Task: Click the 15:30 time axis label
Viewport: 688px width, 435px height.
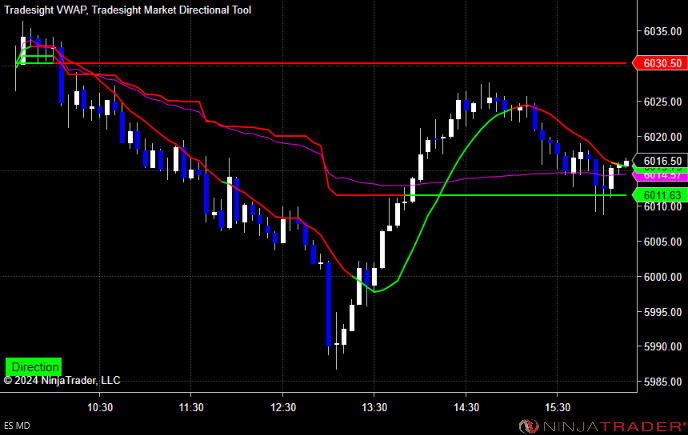Action: [x=557, y=407]
